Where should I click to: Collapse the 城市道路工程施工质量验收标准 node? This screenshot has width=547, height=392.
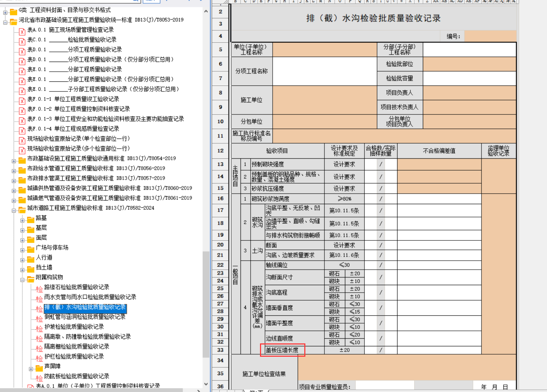pyautogui.click(x=14, y=210)
